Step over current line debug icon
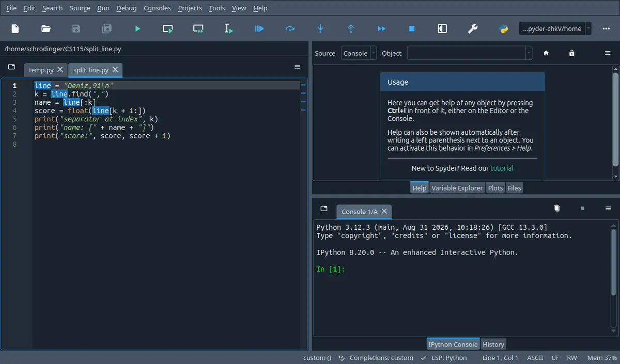Viewport: 620px width, 364px height. (290, 29)
